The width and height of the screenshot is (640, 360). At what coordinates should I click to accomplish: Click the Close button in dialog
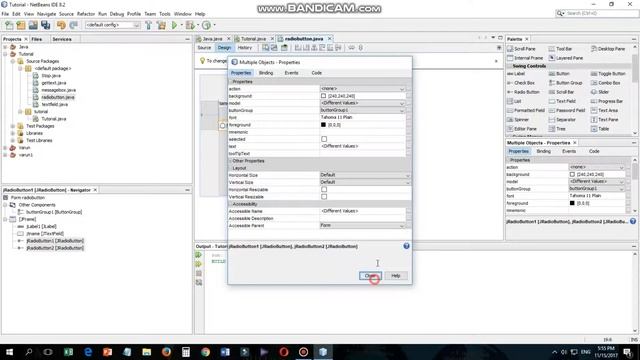(370, 276)
